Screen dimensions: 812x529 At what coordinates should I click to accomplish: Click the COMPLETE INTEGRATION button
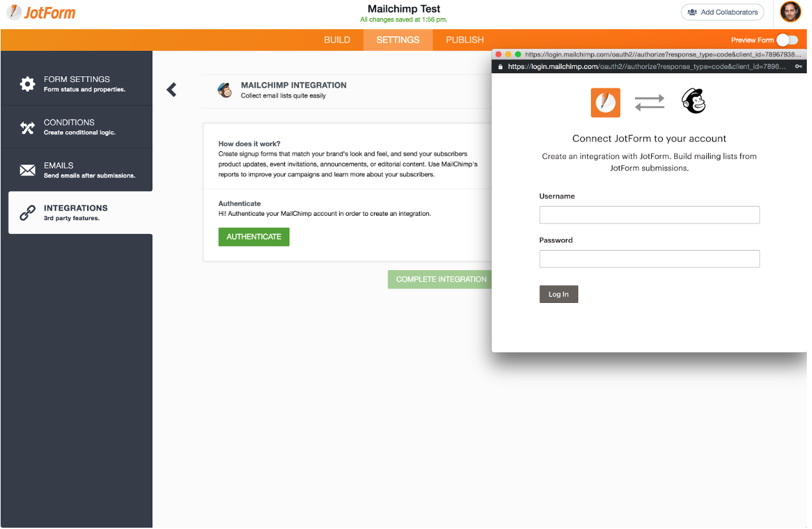pyautogui.click(x=440, y=279)
